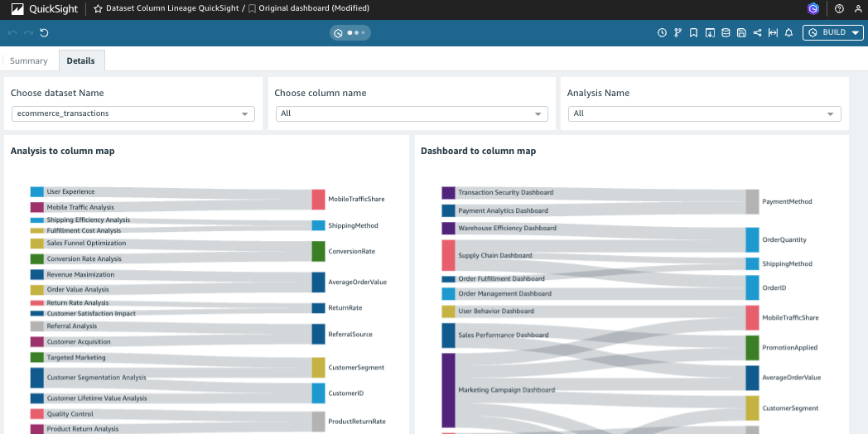Screen dimensions: 868x434
Task: Select the Details tab
Action: [x=81, y=61]
